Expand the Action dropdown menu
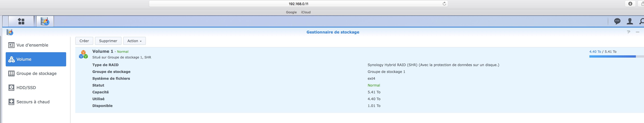The height and width of the screenshot is (123, 644). 134,41
